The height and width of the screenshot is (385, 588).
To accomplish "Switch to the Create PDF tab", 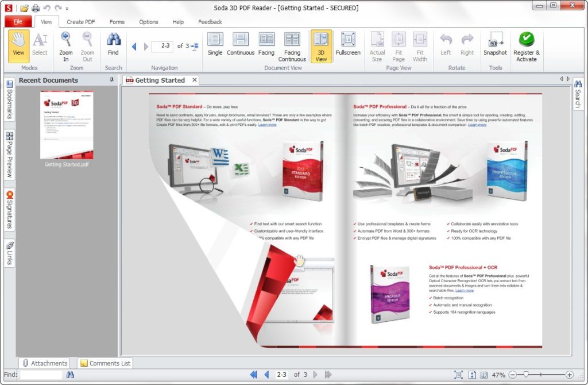I will [x=80, y=22].
